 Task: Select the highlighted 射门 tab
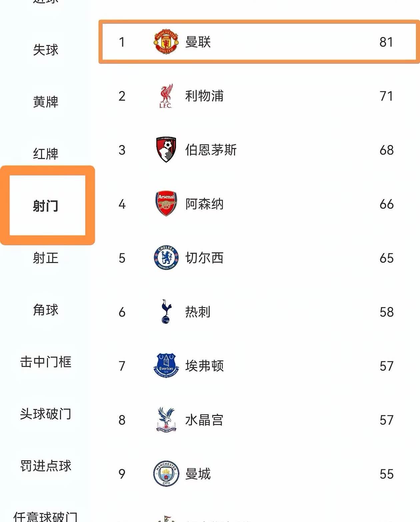tap(46, 206)
